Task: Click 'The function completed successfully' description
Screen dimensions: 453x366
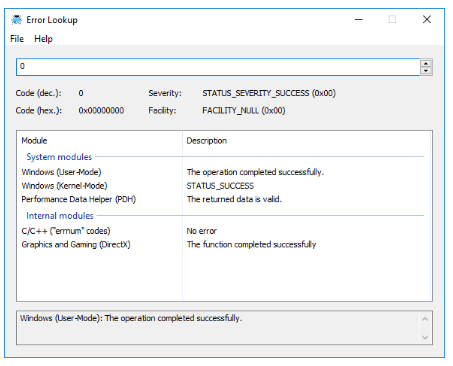Action: click(x=251, y=245)
